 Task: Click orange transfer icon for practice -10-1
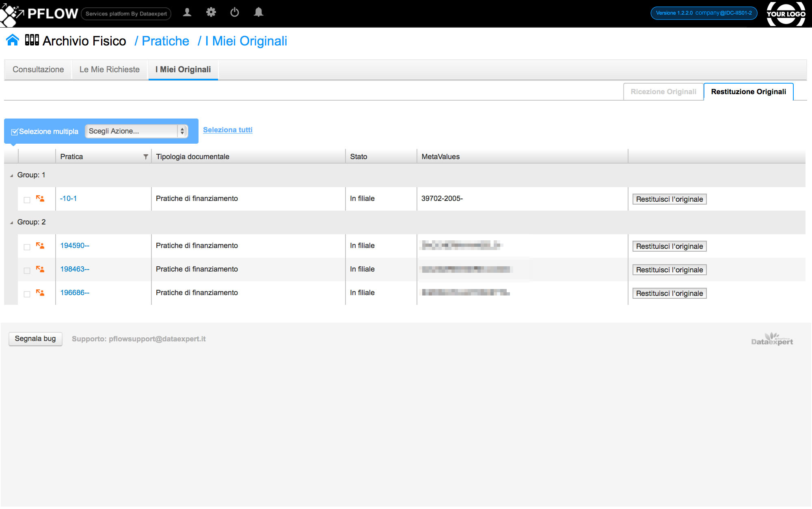[x=40, y=198]
